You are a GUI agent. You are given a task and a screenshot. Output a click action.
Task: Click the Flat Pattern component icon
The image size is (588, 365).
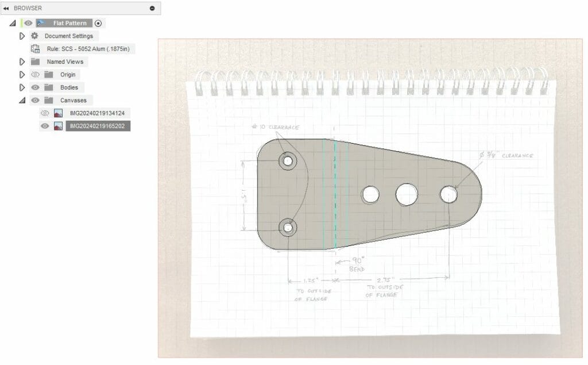(41, 23)
